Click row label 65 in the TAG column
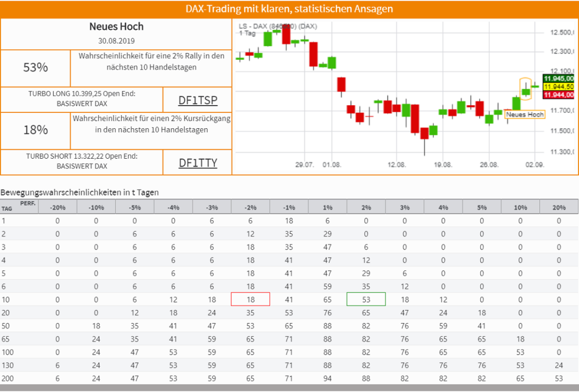Image resolution: width=579 pixels, height=392 pixels. tap(6, 339)
